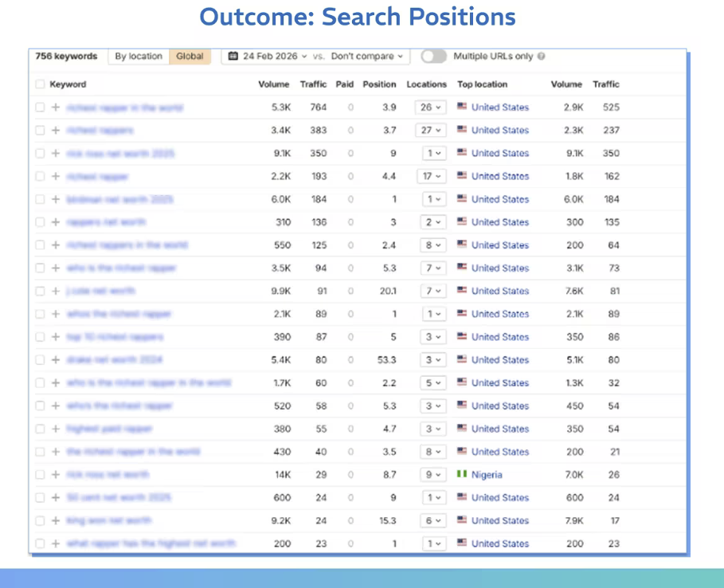
Task: Click the Nigeria flag icon
Action: pos(462,475)
